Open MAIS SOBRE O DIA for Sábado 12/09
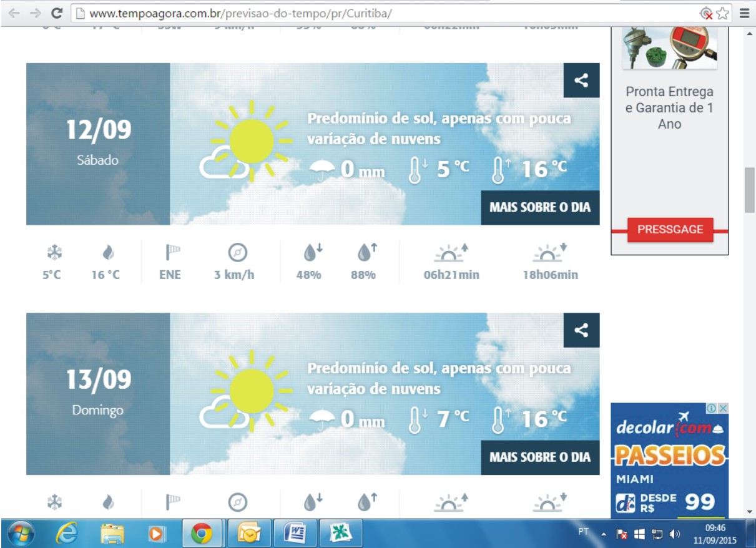 coord(539,207)
